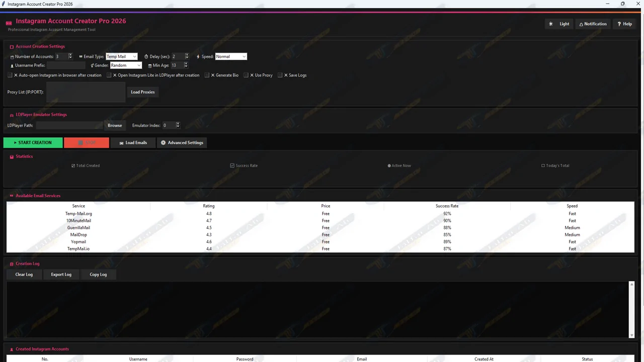This screenshot has height=362, width=644.
Task: Click the icon beside Number of Accounts label
Action: point(12,57)
